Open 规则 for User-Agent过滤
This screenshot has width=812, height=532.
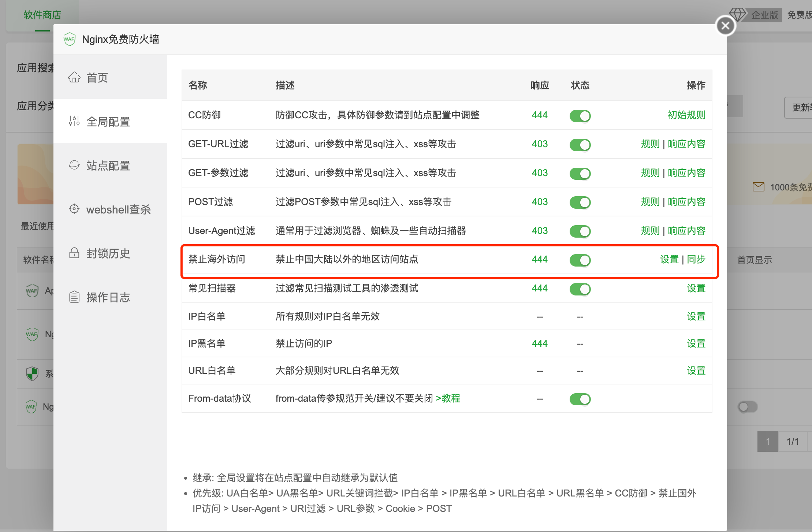click(x=650, y=231)
